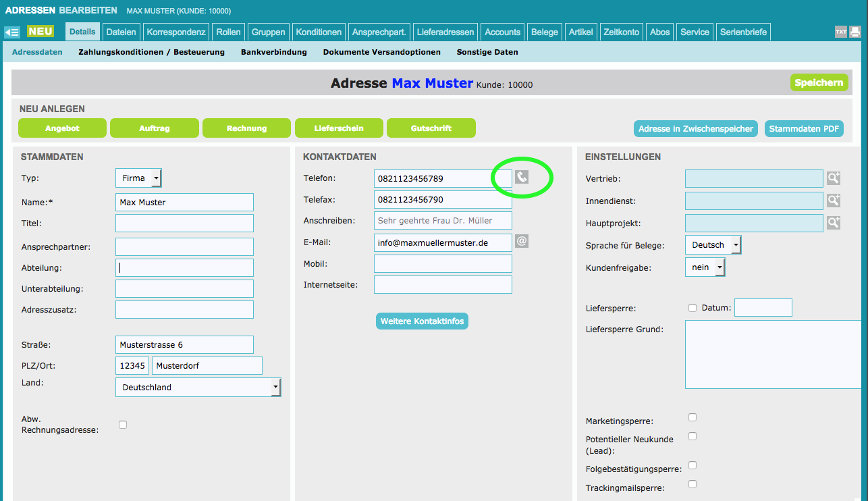Click the TXT export icon
This screenshot has width=868, height=501.
[x=841, y=32]
